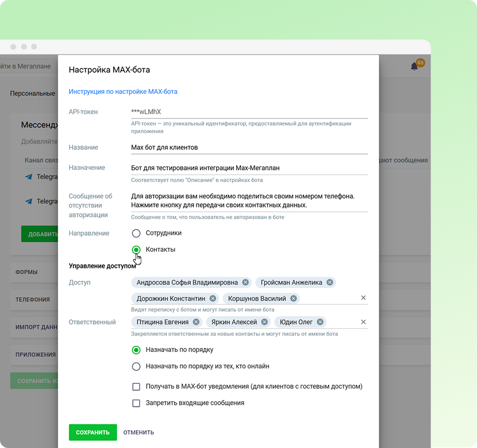Image resolution: width=477 pixels, height=448 pixels.
Task: Switch to Персональные tab in background
Action: pos(32,93)
